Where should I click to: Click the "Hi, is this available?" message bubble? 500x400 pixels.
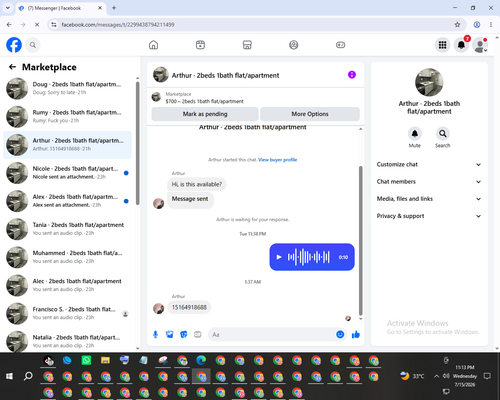[196, 184]
